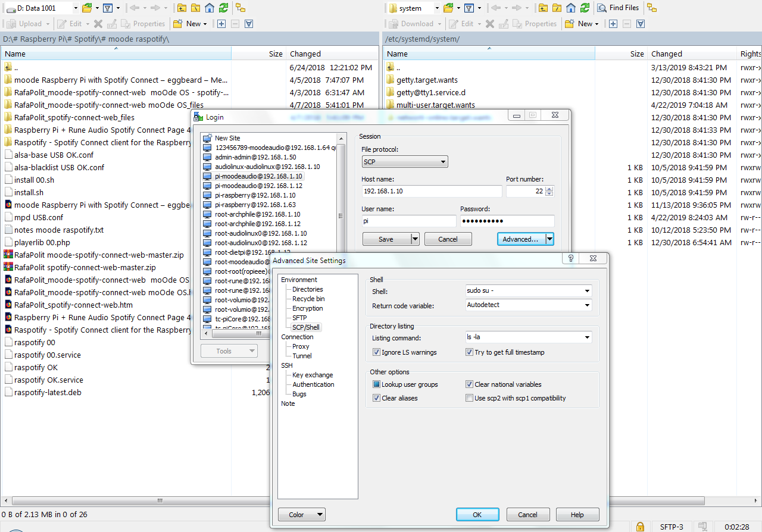
Task: Open the Shell dropdown showing sudo su -
Action: (x=587, y=291)
